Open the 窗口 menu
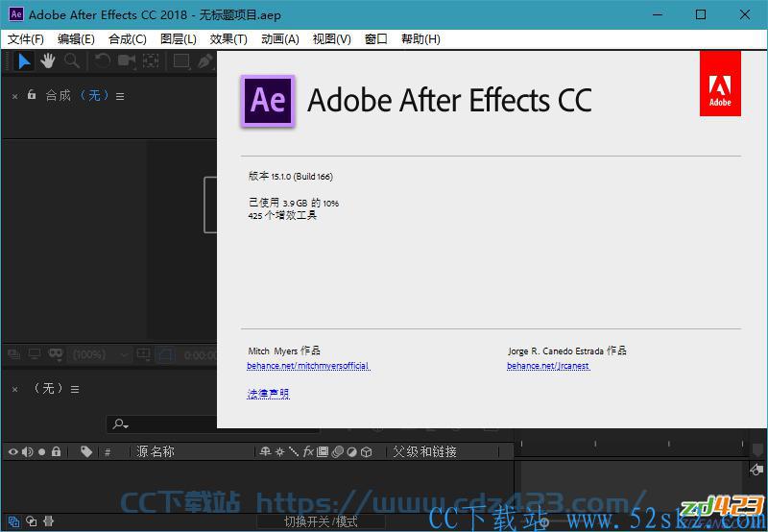768x532 pixels. [x=376, y=39]
